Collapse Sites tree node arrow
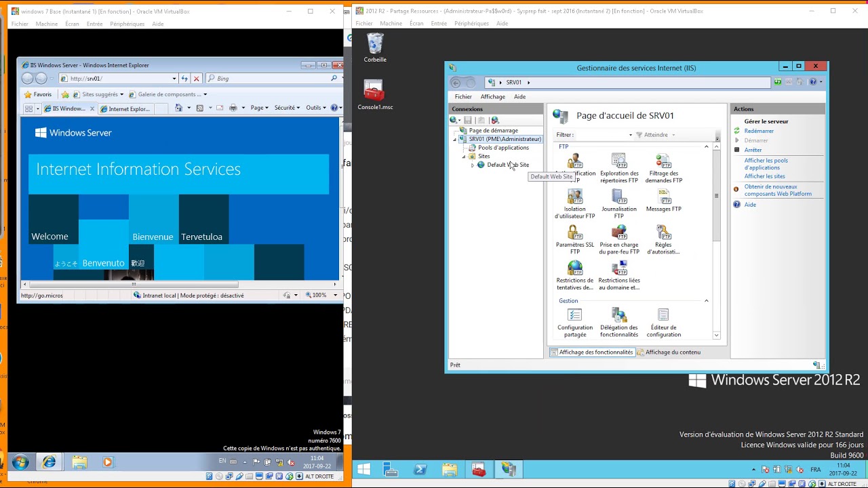Screen dimensions: 868x488 pos(464,157)
